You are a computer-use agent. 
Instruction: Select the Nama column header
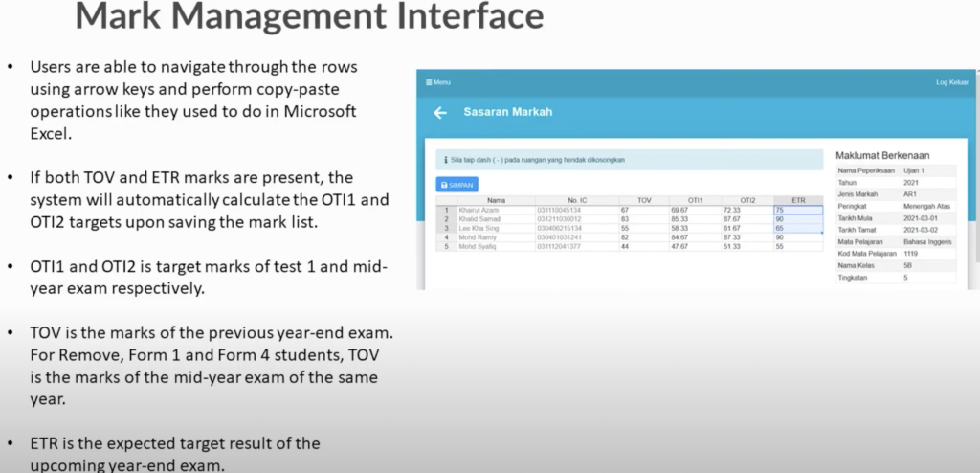(x=496, y=200)
